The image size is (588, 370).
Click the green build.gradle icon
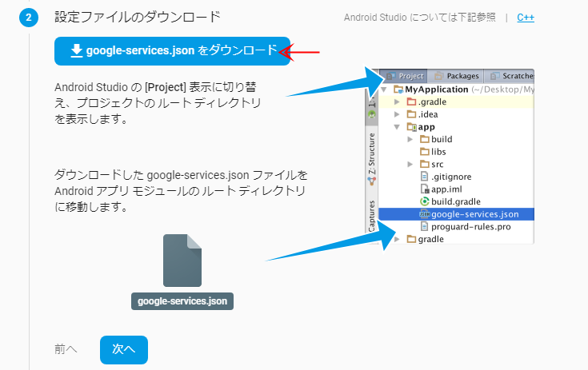pyautogui.click(x=425, y=201)
